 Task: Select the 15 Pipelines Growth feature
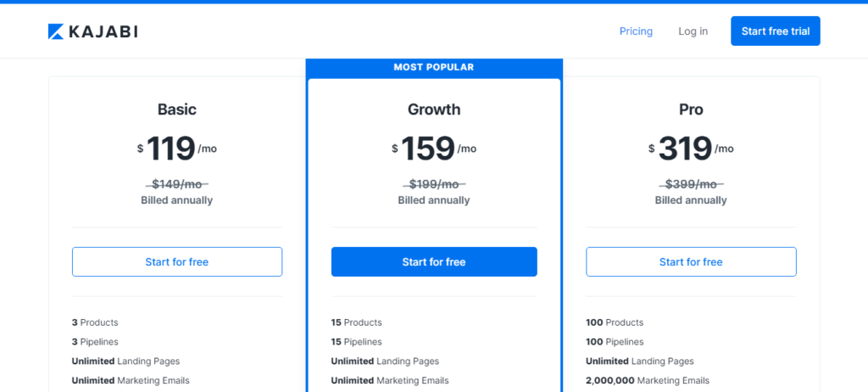pyautogui.click(x=356, y=342)
